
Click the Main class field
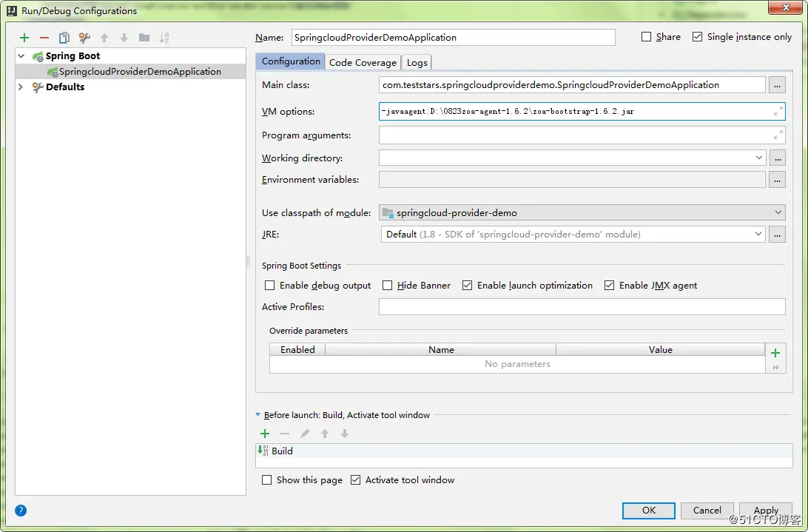572,85
